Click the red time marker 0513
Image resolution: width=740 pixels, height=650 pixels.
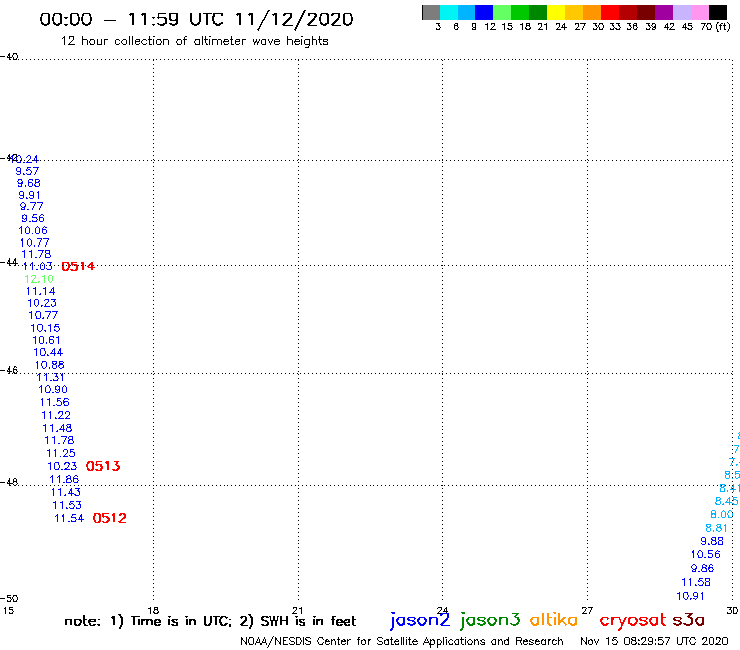point(103,466)
